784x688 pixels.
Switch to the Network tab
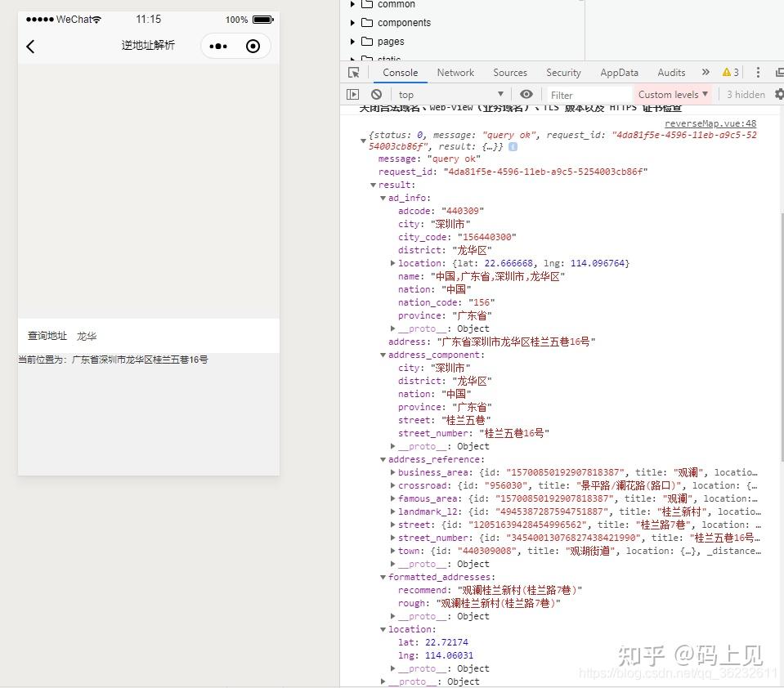pos(455,72)
